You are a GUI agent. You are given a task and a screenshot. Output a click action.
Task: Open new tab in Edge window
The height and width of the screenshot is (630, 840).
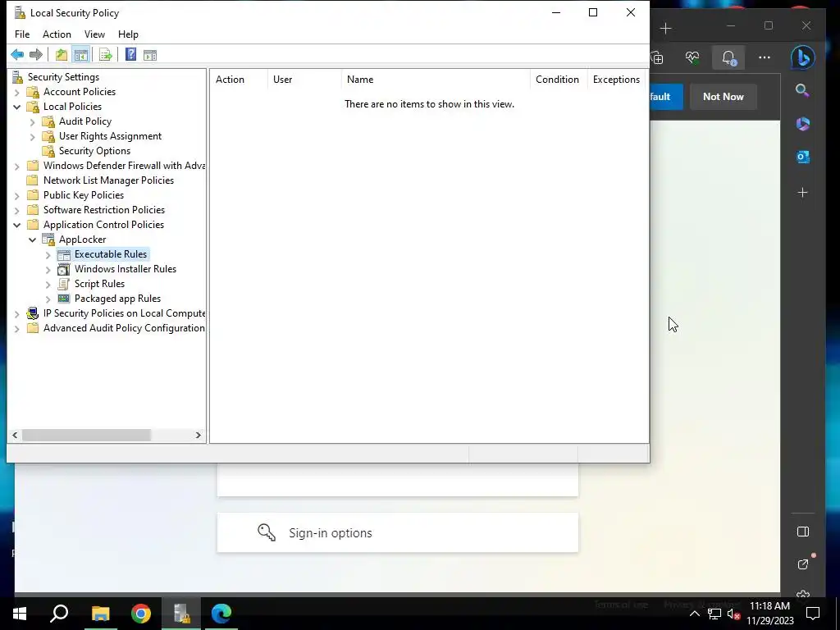point(666,29)
